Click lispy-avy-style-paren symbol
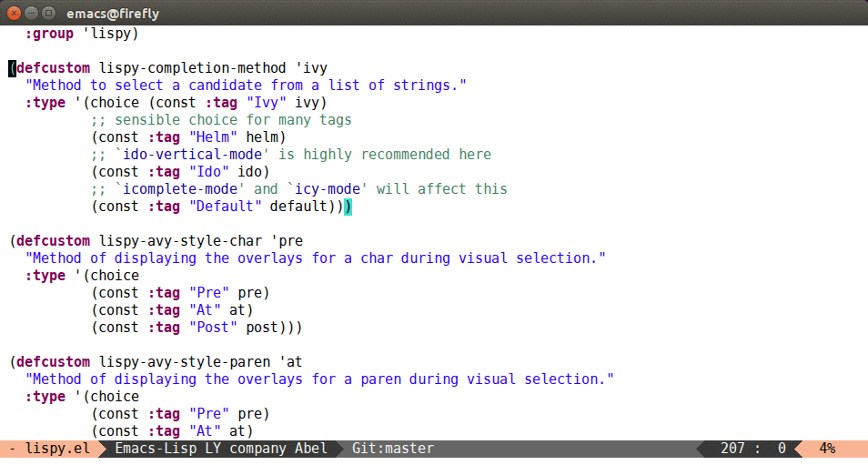868x475 pixels. pyautogui.click(x=185, y=362)
